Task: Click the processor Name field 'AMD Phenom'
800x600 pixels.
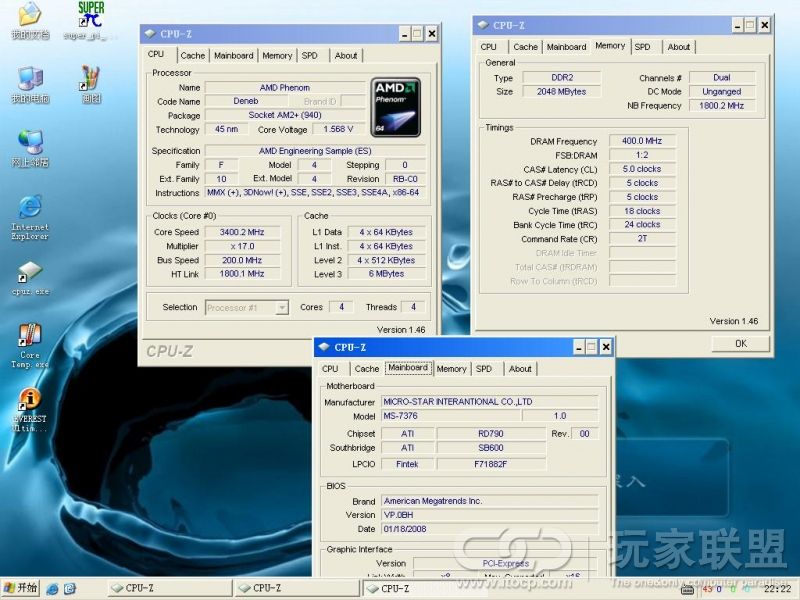Action: pyautogui.click(x=285, y=88)
